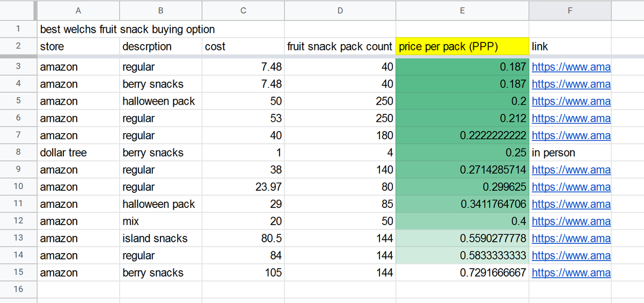Click the 'in person' cell
644x303 pixels.
[x=570, y=153]
